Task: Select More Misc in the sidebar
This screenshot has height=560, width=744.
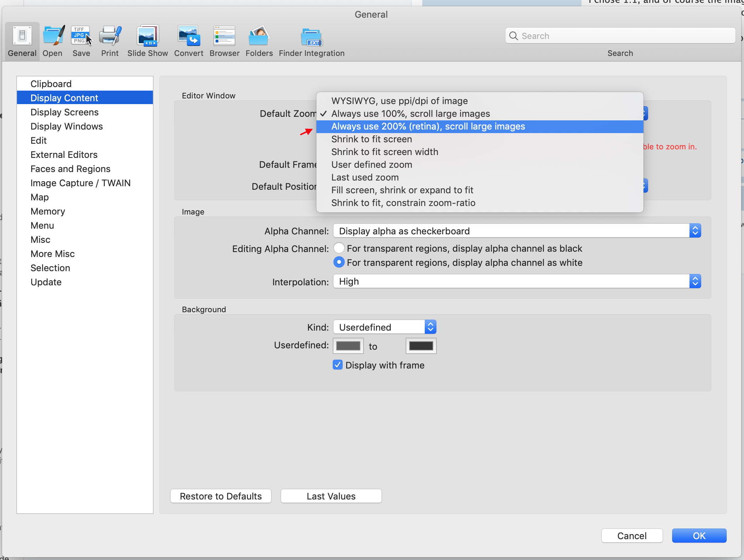Action: pyautogui.click(x=85, y=254)
